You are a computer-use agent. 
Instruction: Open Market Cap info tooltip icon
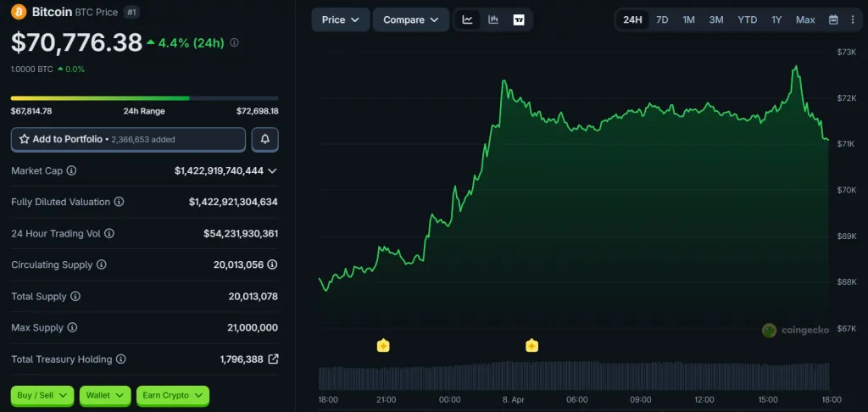[71, 170]
